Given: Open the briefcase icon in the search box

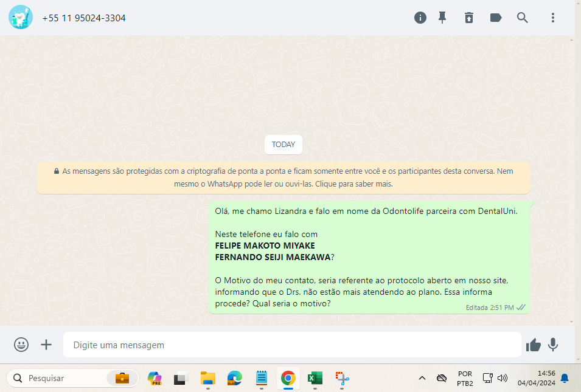Looking at the screenshot, I should (x=122, y=378).
